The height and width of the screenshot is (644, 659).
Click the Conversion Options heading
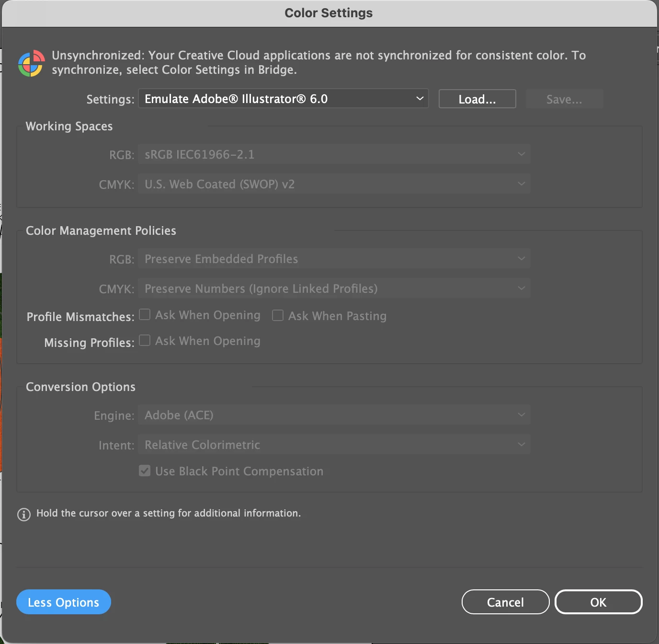pos(80,387)
